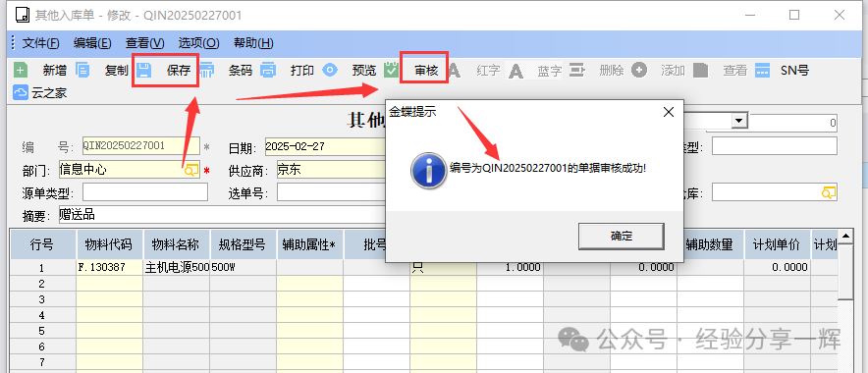
Task: Click the 审核 audit checkmark icon
Action: (392, 71)
